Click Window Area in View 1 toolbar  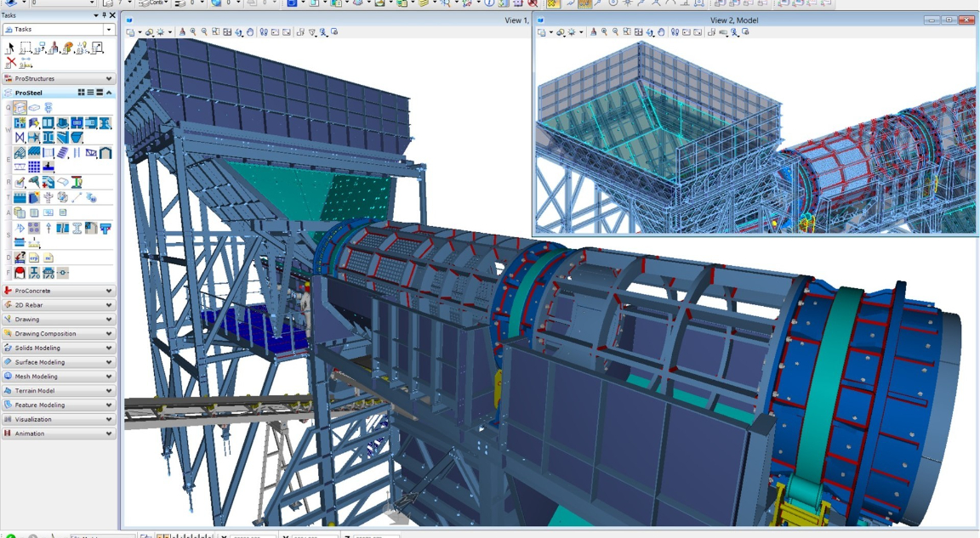pos(215,31)
